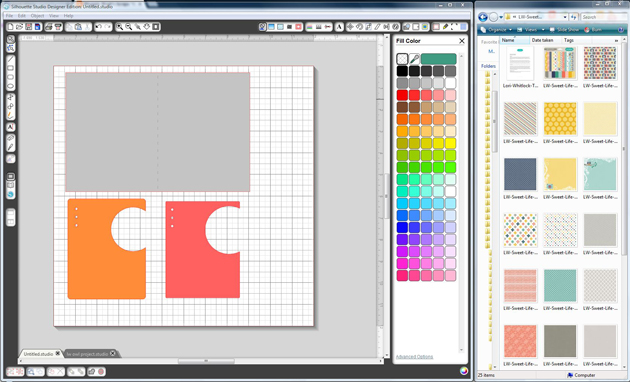Go back in the Explorer window
630x382 pixels.
483,17
